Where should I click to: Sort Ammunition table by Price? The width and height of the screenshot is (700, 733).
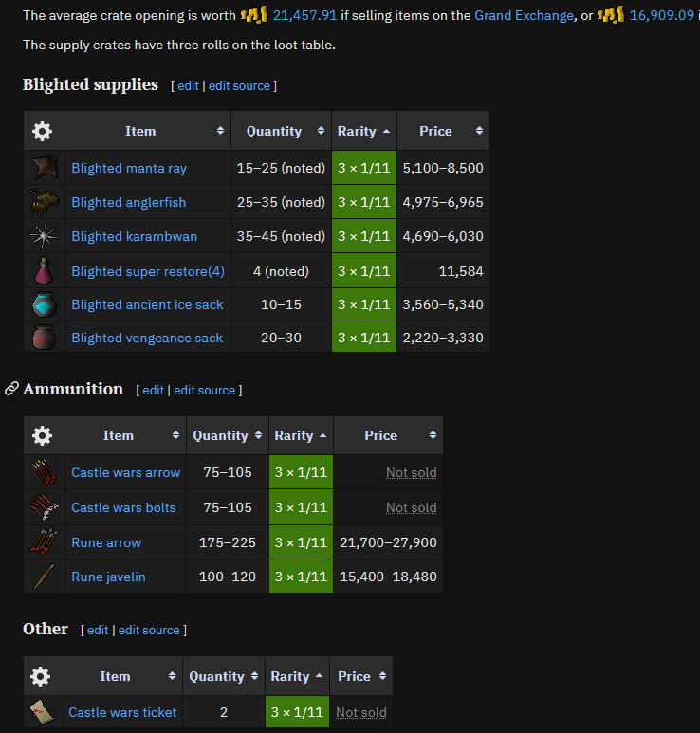pos(388,435)
